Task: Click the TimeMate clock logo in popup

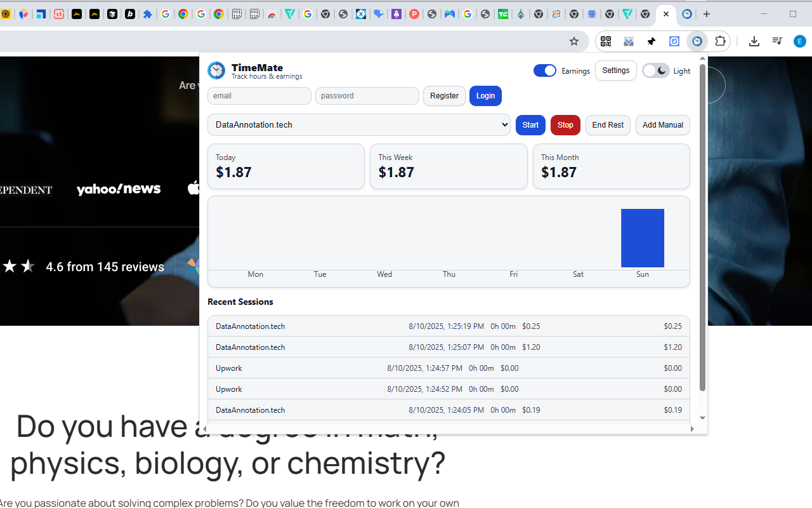Action: click(216, 70)
